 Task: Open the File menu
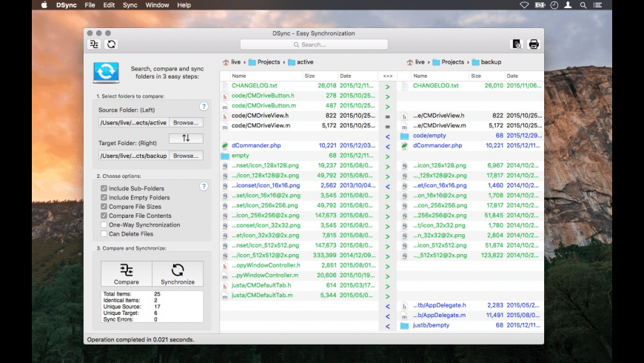click(x=90, y=5)
